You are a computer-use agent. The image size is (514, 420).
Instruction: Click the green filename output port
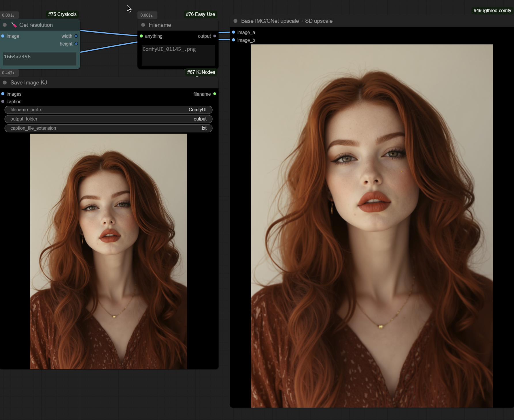(x=215, y=94)
